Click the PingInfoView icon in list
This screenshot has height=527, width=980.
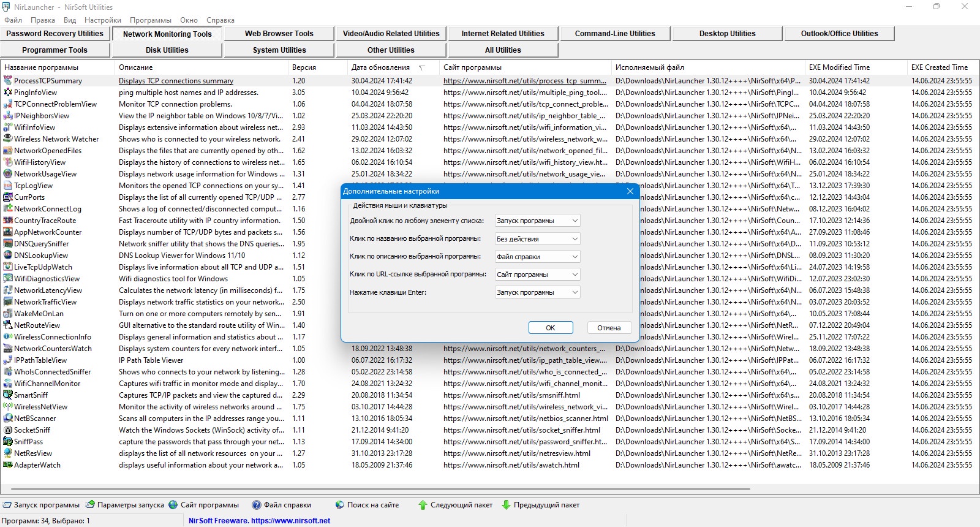pyautogui.click(x=8, y=93)
